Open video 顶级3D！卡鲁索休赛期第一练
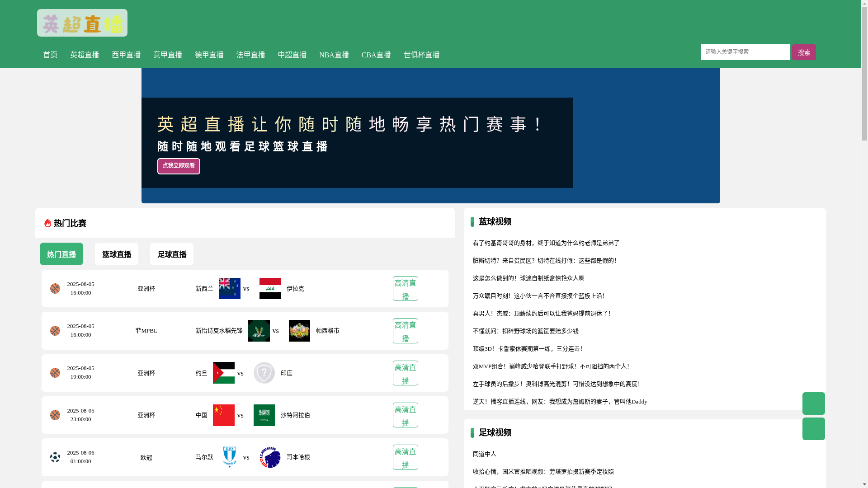 pyautogui.click(x=528, y=349)
